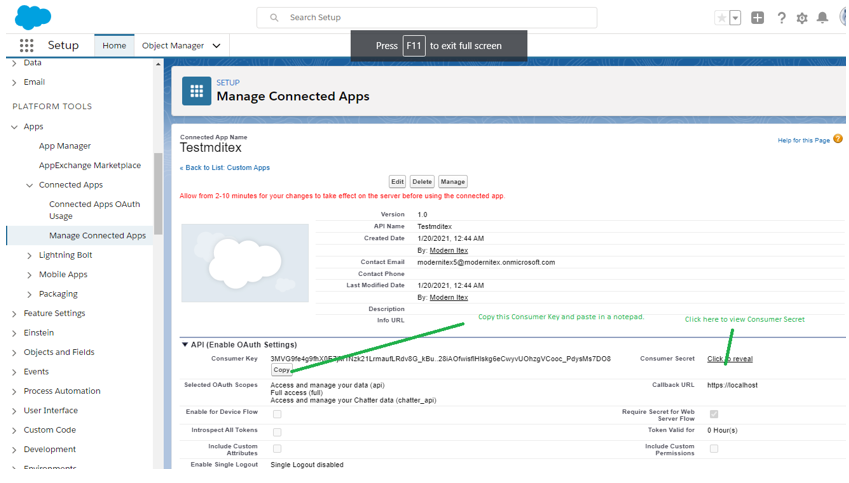The width and height of the screenshot is (849, 483).
Task: Expand Events section
Action: (x=14, y=372)
